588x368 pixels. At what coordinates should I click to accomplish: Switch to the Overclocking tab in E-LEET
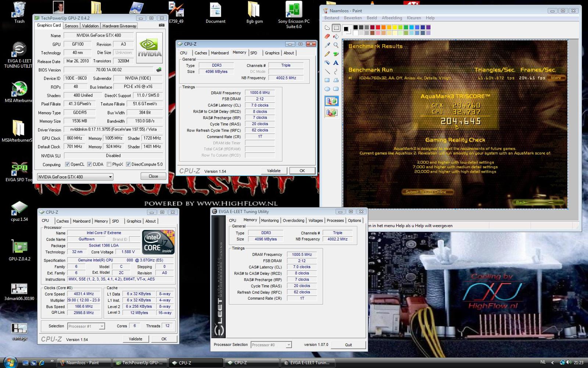tap(293, 220)
